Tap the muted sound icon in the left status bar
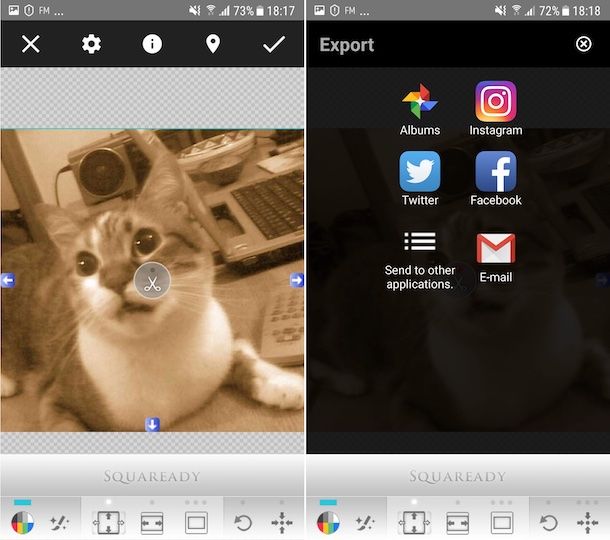The width and height of the screenshot is (610, 540). (195, 11)
